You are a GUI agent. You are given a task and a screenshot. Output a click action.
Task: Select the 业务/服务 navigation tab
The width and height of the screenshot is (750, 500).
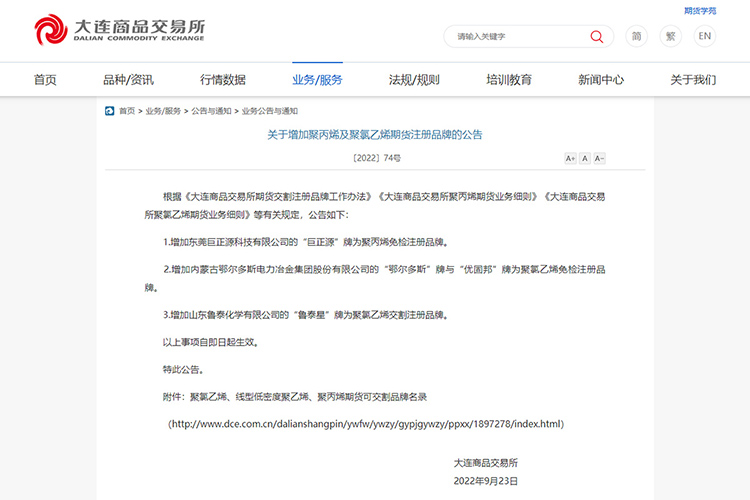click(x=317, y=80)
